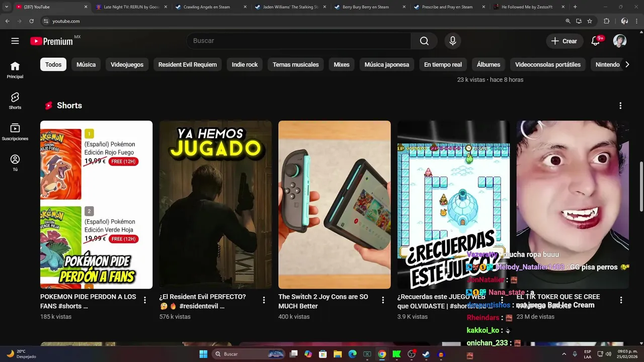
Task: Click the Windows taskbar Buscar search box
Action: pyautogui.click(x=249, y=354)
